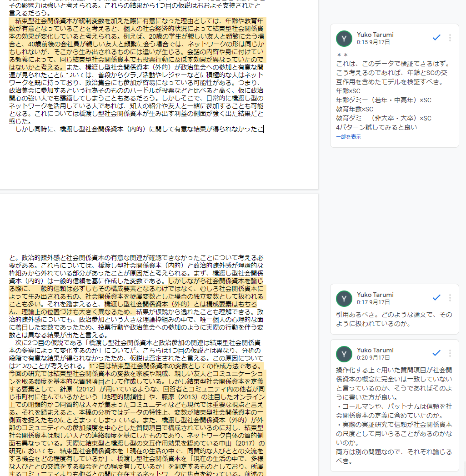Click highlighted text starting 結束型社会関係資本が統制変数

(x=136, y=44)
